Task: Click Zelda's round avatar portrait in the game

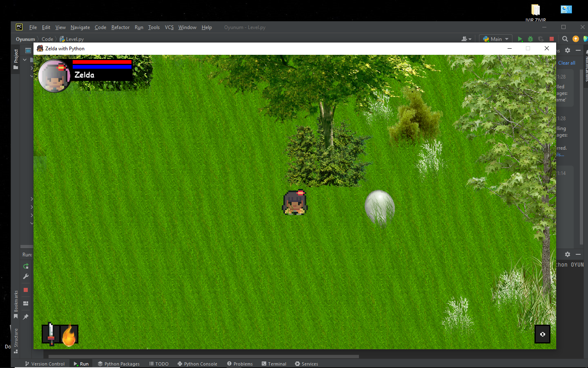Action: [x=54, y=76]
